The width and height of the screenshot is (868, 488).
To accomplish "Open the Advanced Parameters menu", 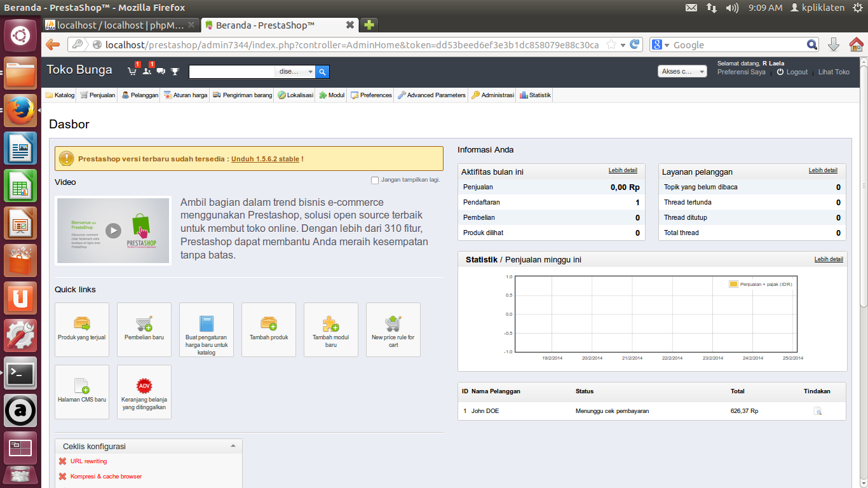I will (x=431, y=95).
